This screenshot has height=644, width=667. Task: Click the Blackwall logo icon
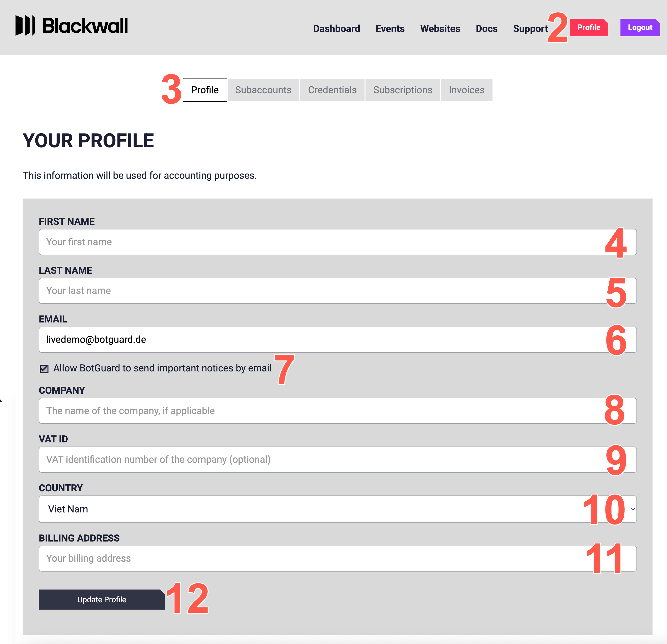tap(25, 25)
